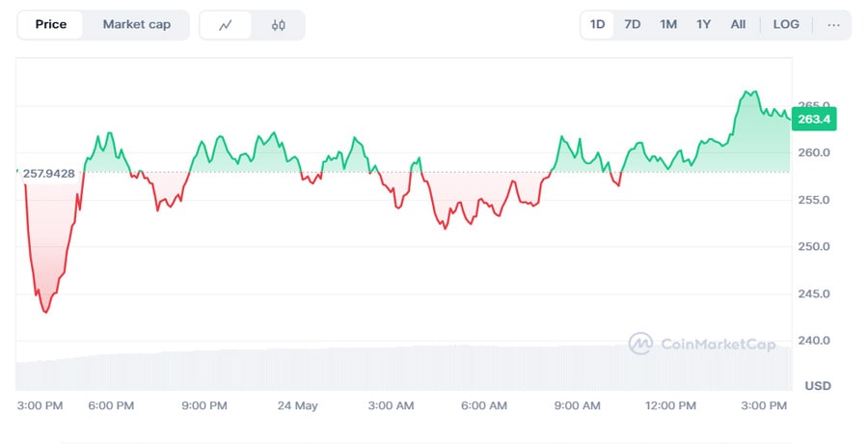
Task: Select the All time range
Action: pos(738,25)
